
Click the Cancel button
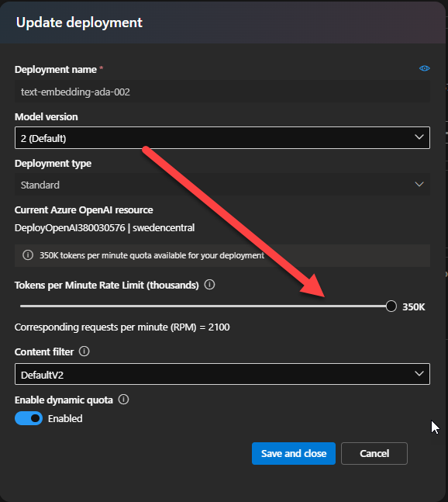[x=374, y=453]
